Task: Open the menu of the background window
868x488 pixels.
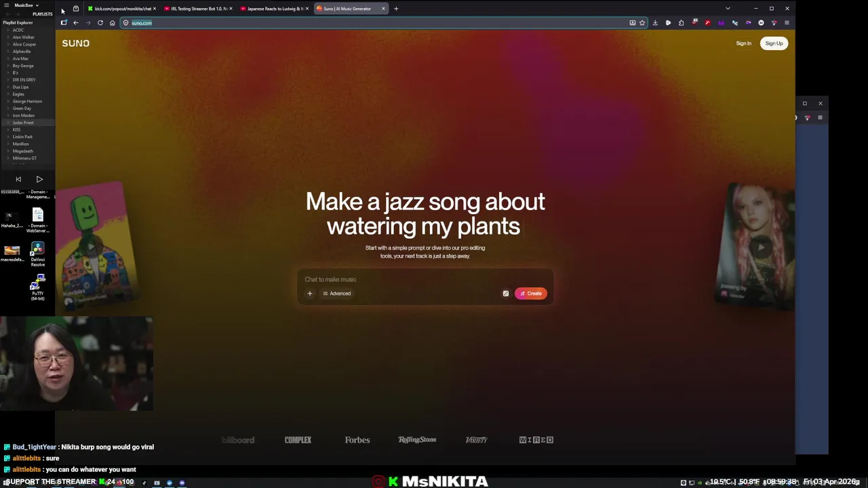Action: tap(820, 118)
